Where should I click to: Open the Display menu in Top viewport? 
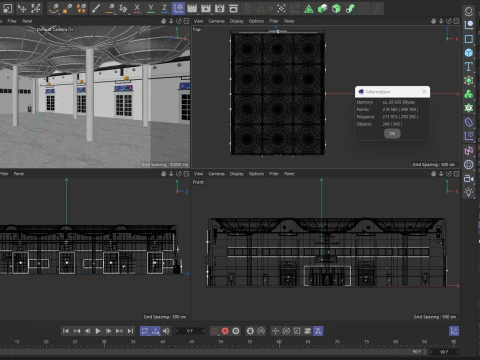pyautogui.click(x=237, y=21)
